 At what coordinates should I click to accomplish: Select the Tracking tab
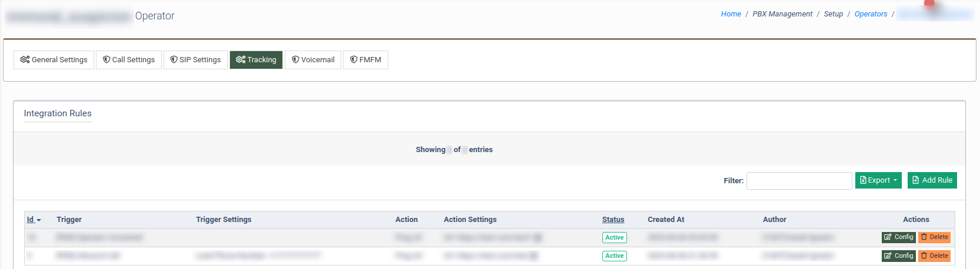(256, 60)
